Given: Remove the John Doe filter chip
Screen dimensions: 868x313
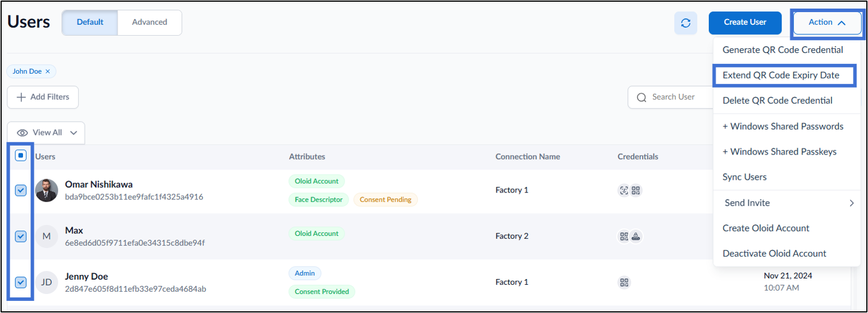Looking at the screenshot, I should [x=48, y=71].
